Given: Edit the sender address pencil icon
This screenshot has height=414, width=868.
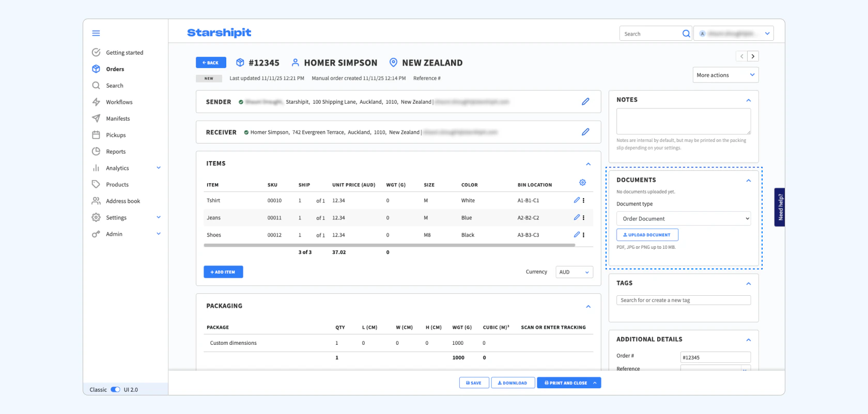Looking at the screenshot, I should (x=585, y=102).
